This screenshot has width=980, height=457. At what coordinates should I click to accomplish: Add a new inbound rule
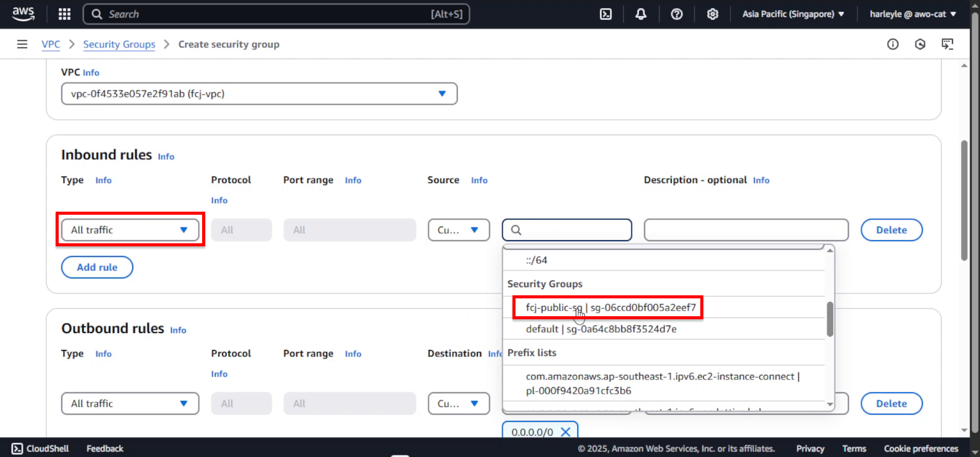97,267
